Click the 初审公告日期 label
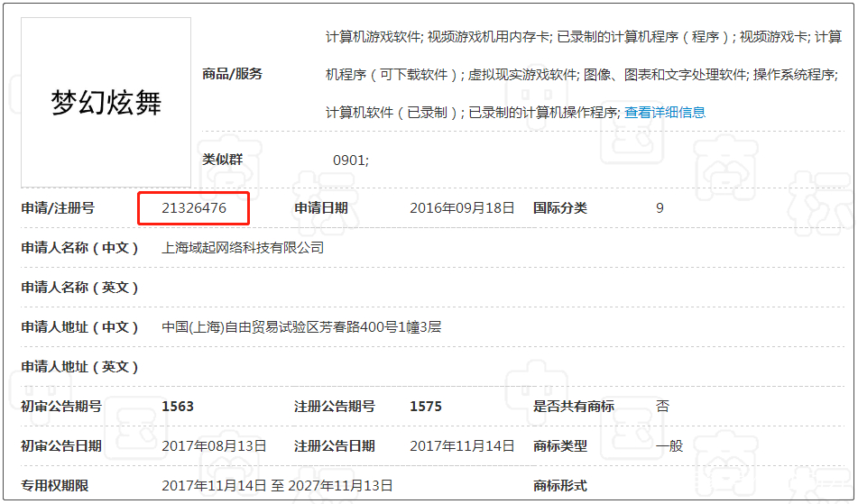Image resolution: width=858 pixels, height=504 pixels. tap(61, 446)
